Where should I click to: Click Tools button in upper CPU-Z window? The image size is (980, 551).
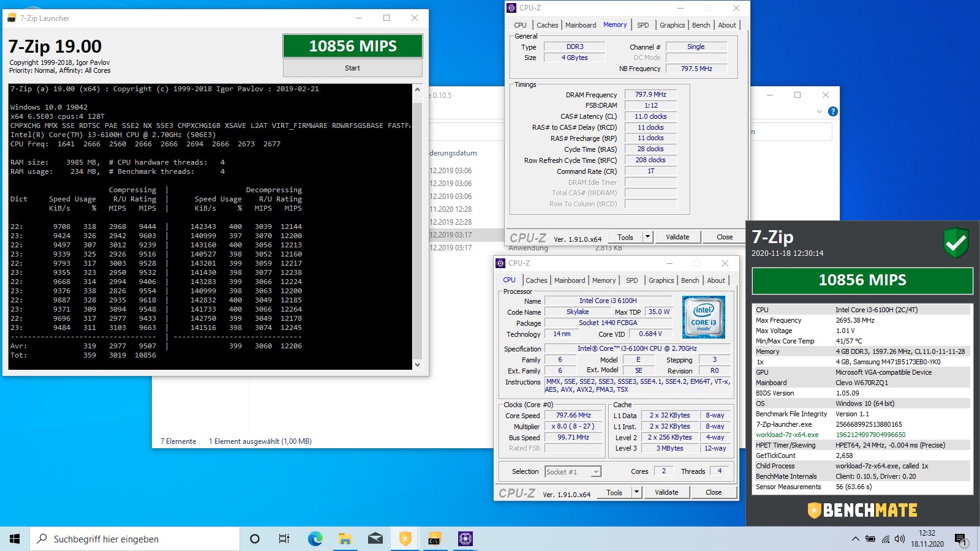625,237
